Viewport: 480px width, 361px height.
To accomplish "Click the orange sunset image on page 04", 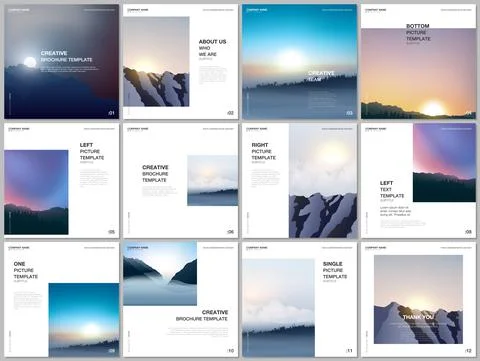I will tap(418, 74).
